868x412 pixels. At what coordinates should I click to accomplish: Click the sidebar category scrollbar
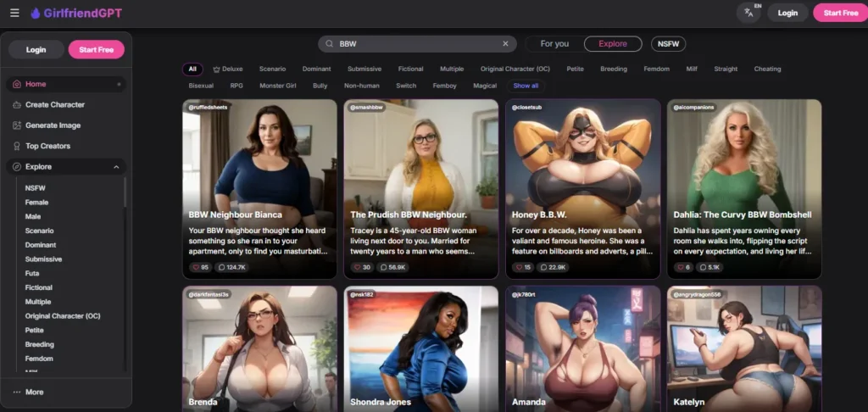coord(125,192)
